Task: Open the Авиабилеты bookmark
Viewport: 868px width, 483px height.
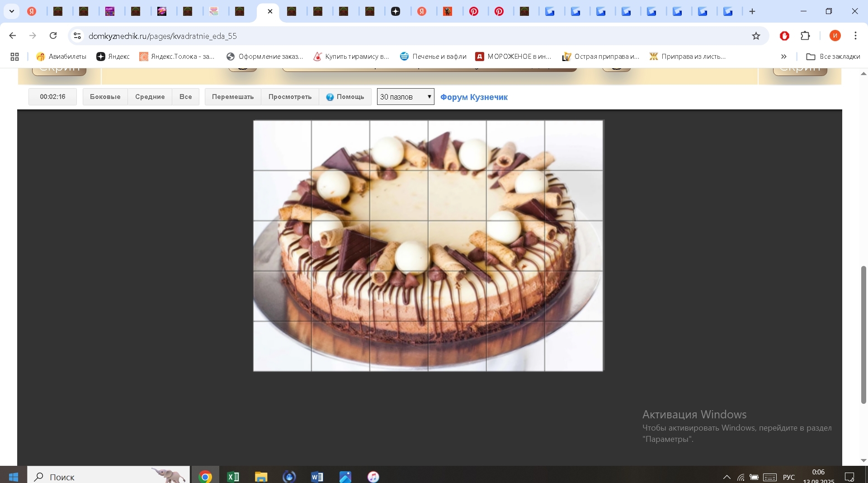Action: click(x=61, y=57)
